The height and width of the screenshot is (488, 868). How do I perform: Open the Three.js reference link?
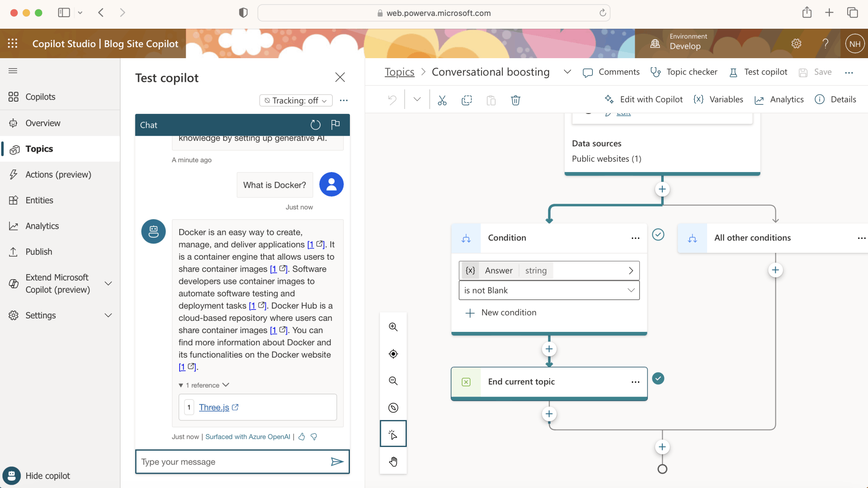tap(214, 407)
